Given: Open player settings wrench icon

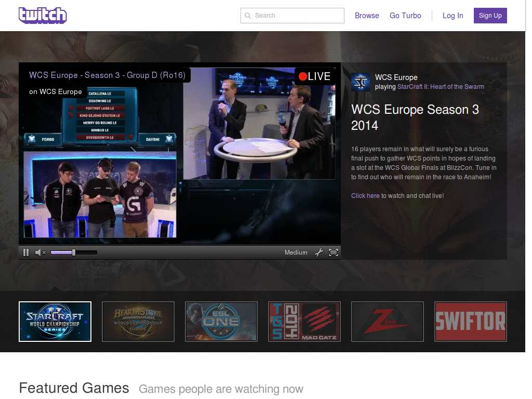Looking at the screenshot, I should tap(318, 252).
